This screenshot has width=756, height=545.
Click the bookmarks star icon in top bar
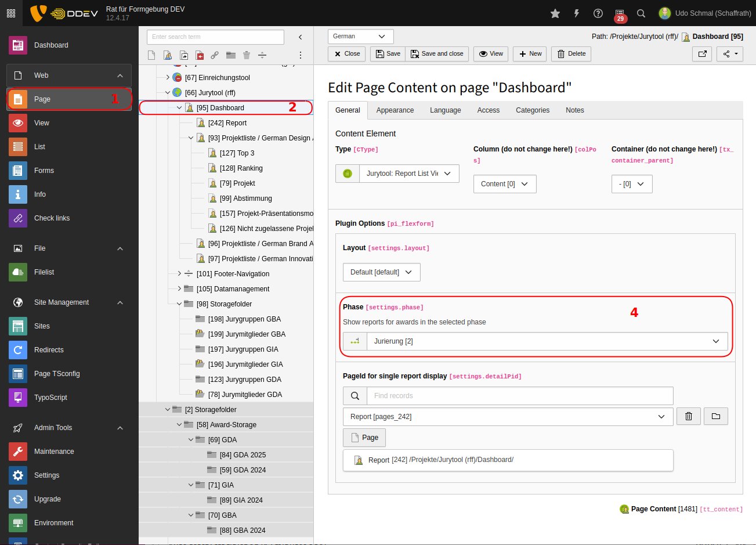(x=555, y=13)
